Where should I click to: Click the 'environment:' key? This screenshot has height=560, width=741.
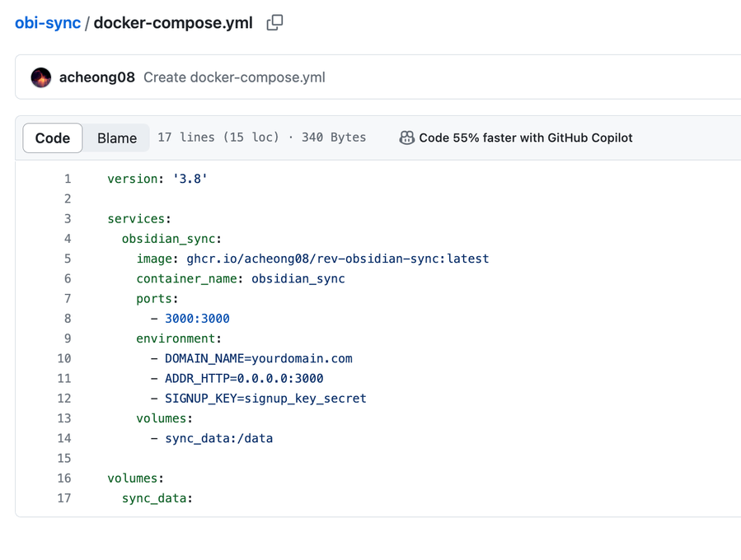click(179, 338)
